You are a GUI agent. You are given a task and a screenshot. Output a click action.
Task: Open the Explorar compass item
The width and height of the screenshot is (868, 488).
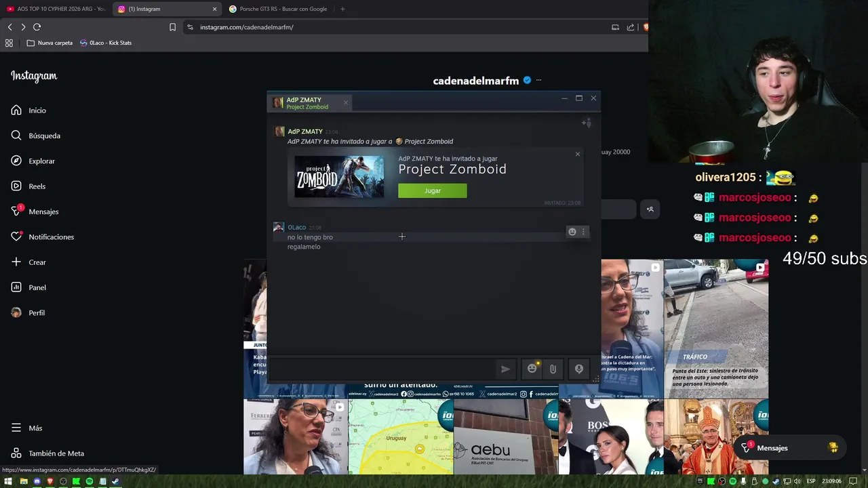point(33,161)
